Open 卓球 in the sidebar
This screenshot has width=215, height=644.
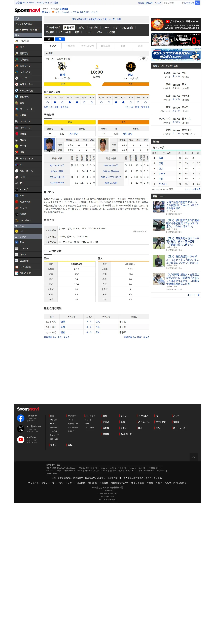[x=28, y=152]
